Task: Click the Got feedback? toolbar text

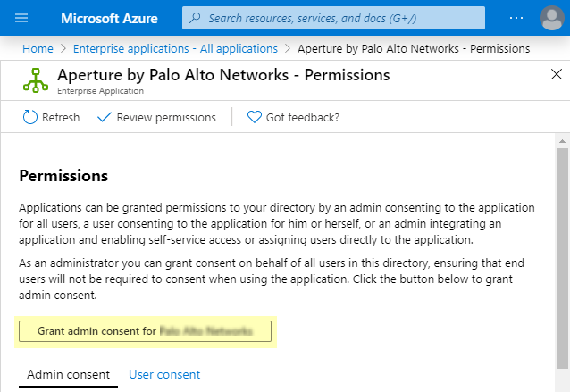Action: pyautogui.click(x=303, y=117)
